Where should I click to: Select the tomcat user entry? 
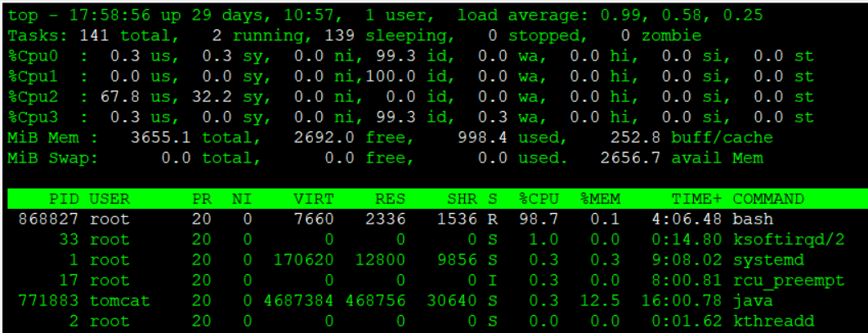tap(119, 300)
